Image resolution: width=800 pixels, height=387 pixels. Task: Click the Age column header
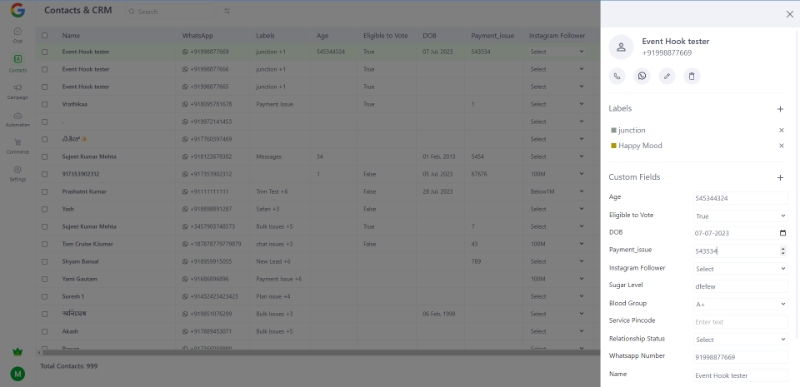click(x=322, y=36)
